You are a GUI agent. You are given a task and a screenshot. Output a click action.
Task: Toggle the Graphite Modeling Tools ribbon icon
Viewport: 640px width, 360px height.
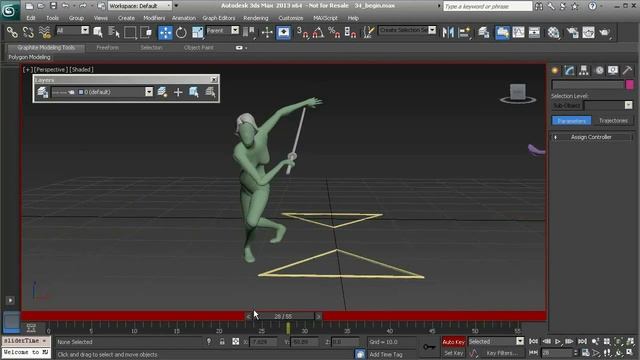(x=502, y=32)
